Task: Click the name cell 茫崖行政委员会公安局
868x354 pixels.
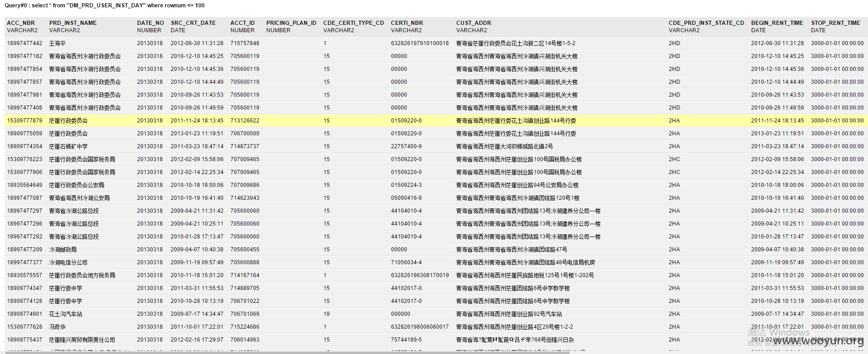Action: point(77,185)
